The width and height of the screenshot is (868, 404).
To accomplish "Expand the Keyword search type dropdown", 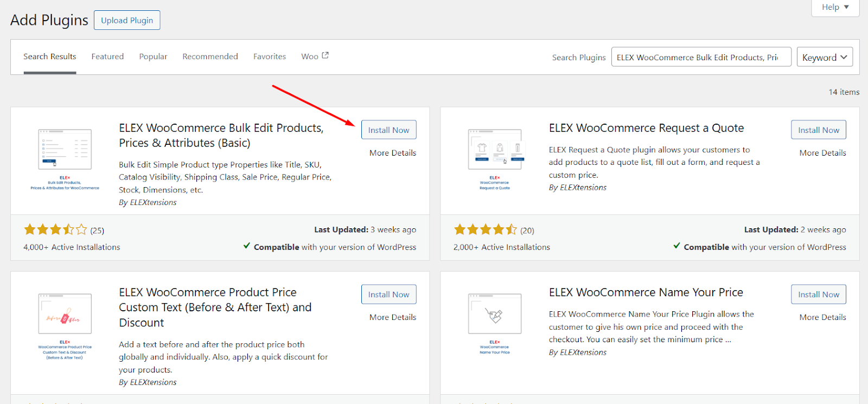I will coord(825,57).
